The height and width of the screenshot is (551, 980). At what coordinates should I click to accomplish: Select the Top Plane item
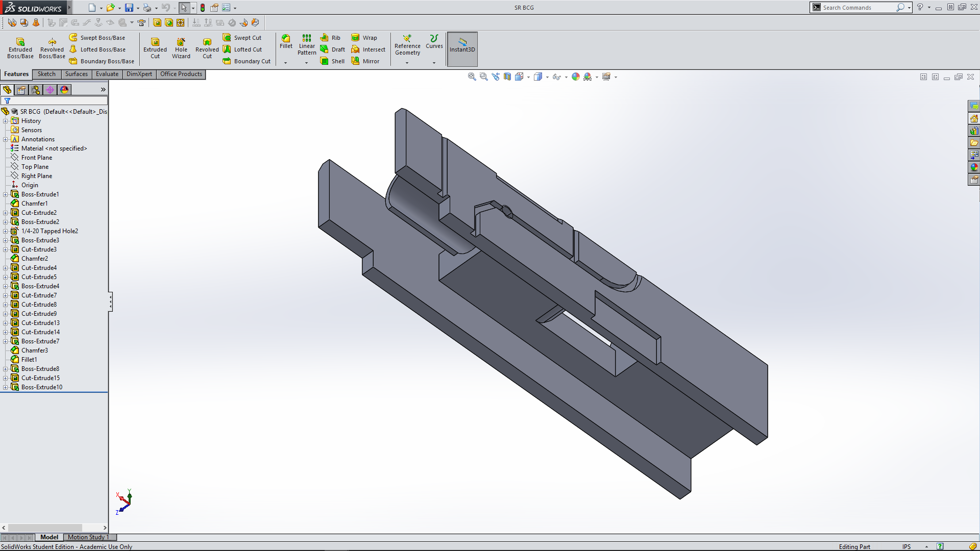[35, 167]
